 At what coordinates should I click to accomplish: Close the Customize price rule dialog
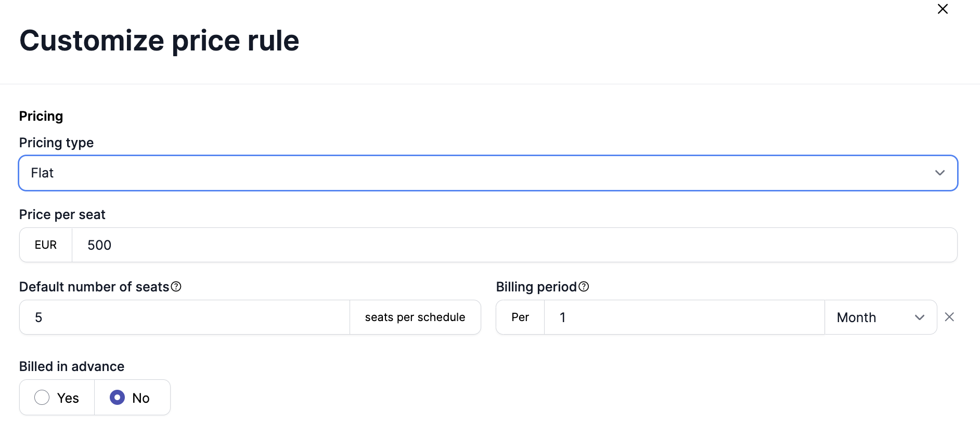tap(942, 9)
